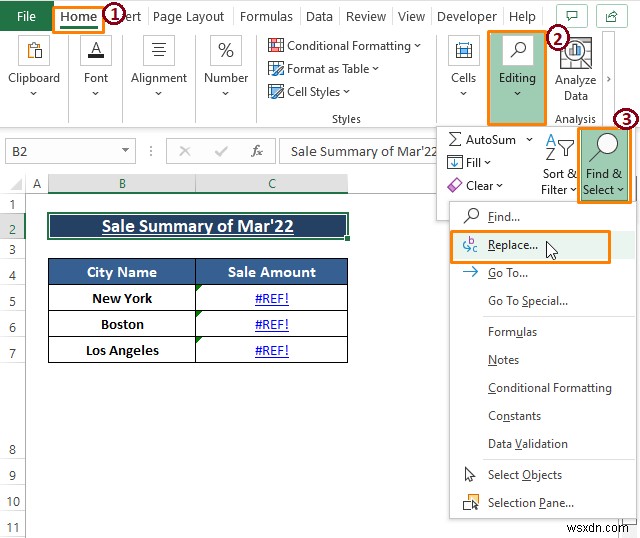Click the Select All corner triangle
Viewport: 640px width, 538px height.
pyautogui.click(x=16, y=184)
